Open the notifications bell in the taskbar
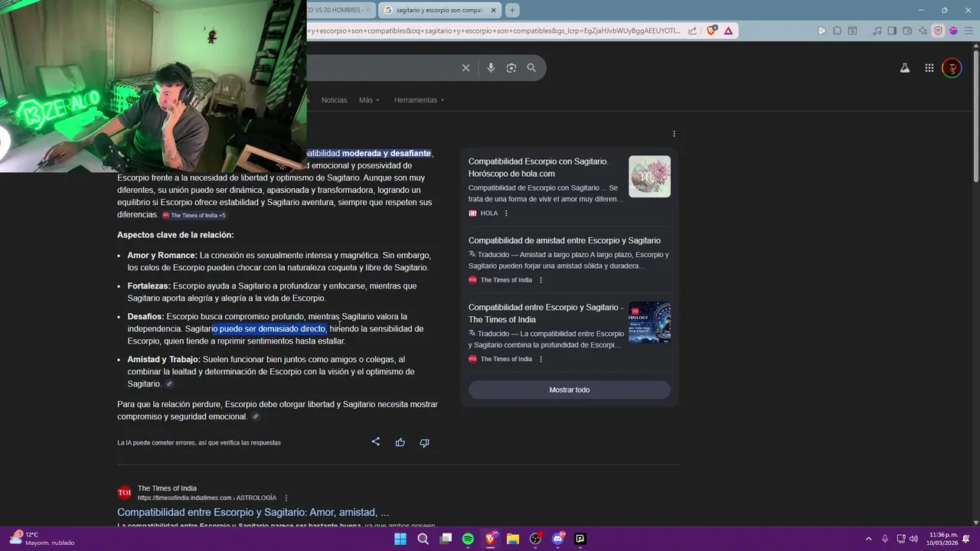Screen dimensions: 980x551 [966, 539]
